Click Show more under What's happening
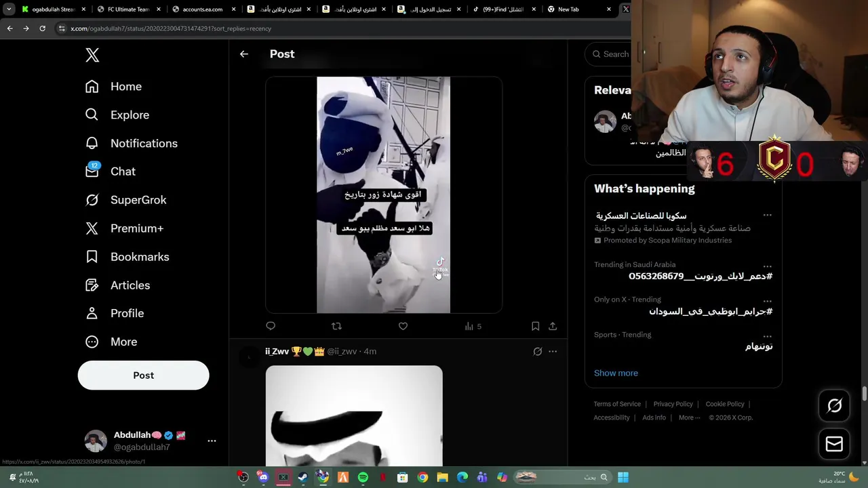The image size is (868, 488). (616, 373)
